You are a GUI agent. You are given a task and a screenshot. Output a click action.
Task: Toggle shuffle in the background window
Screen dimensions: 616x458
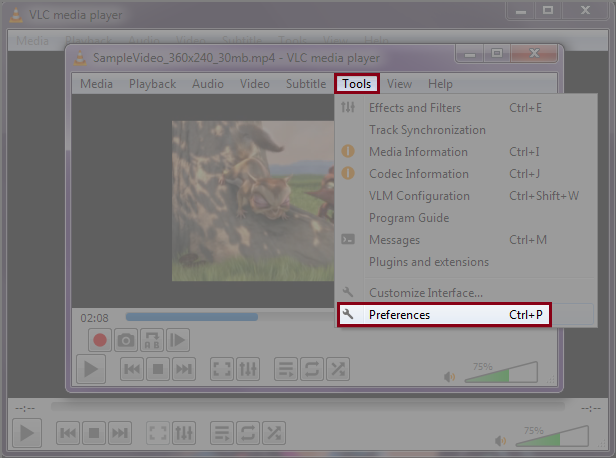[274, 433]
